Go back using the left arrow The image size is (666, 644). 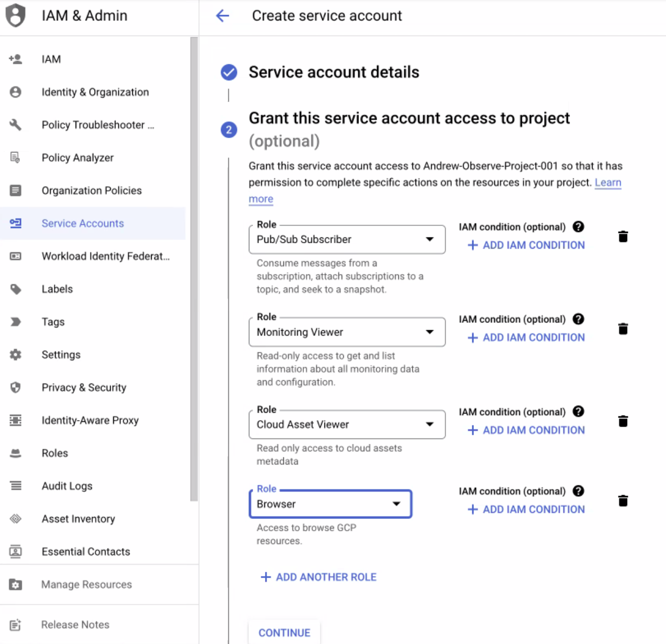[x=222, y=16]
